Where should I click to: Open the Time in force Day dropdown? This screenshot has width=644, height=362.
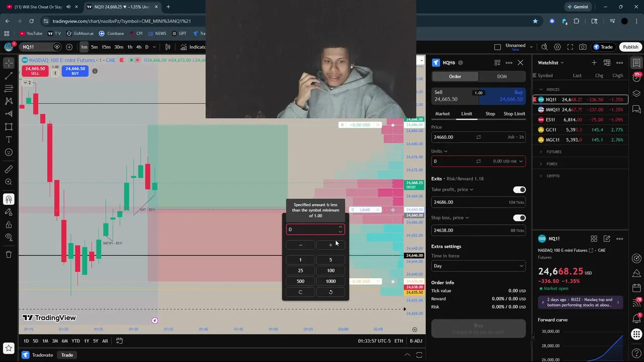[x=478, y=266]
